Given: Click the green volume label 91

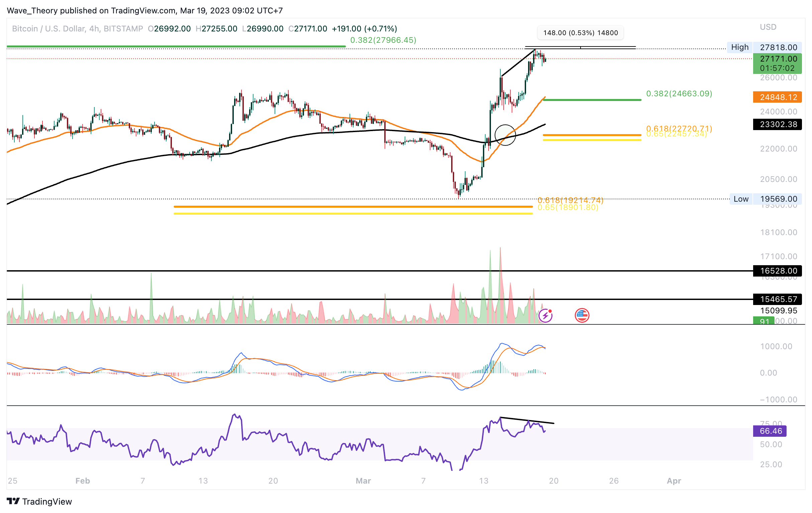Looking at the screenshot, I should pyautogui.click(x=764, y=321).
